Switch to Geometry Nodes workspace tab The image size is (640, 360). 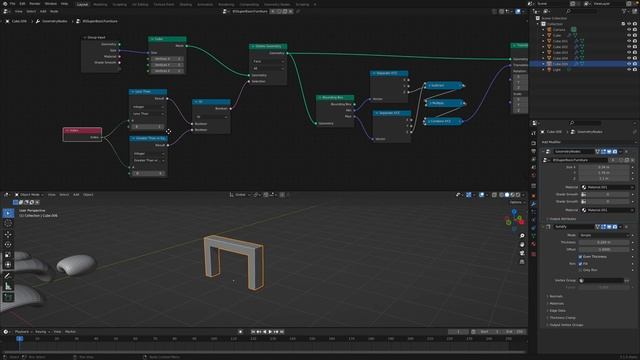(277, 4)
